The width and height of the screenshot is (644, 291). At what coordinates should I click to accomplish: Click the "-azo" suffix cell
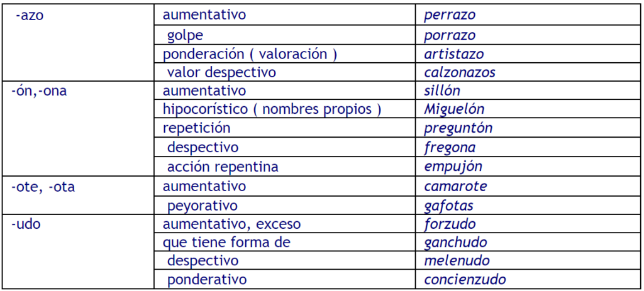coord(28,15)
